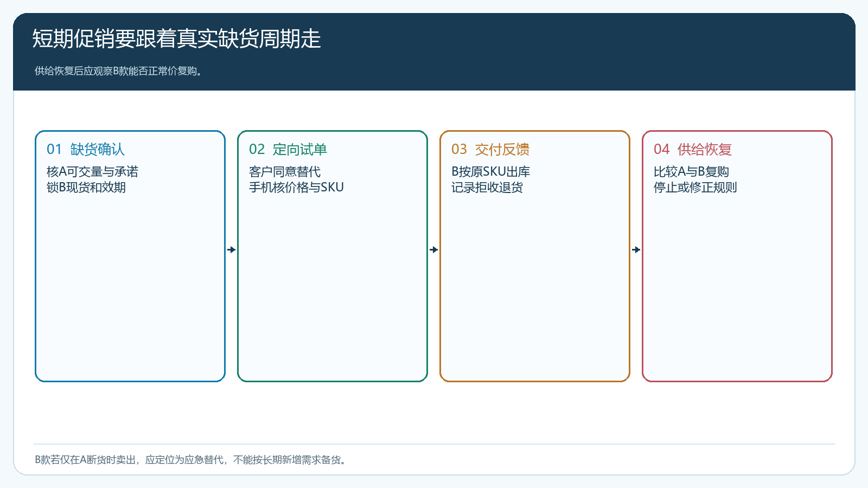
Task: Click the heading 01 缺货确认
Action: [x=86, y=149]
